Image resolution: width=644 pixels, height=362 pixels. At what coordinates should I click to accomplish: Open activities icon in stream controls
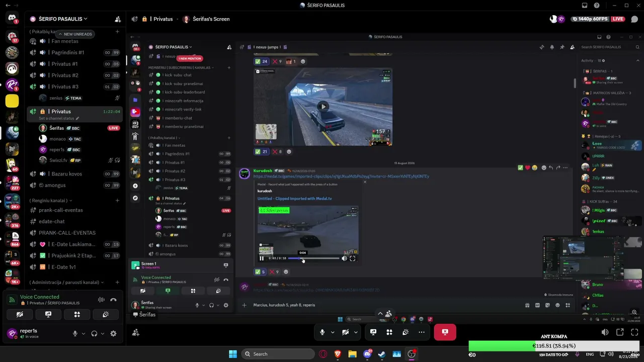click(x=389, y=332)
